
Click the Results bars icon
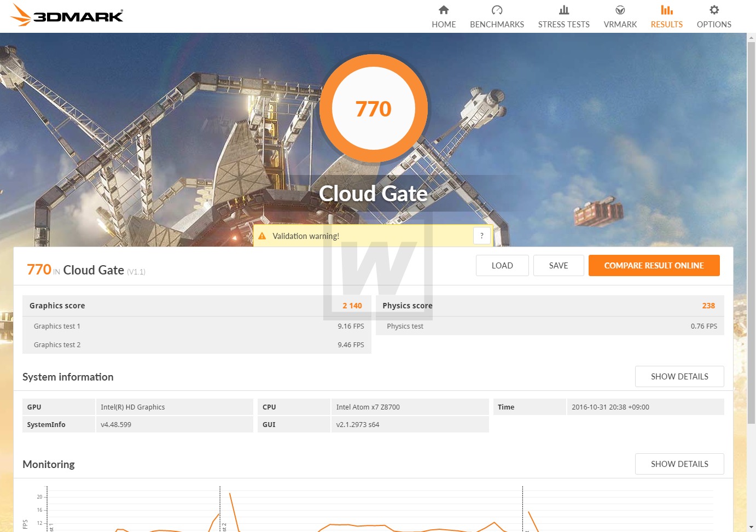667,10
